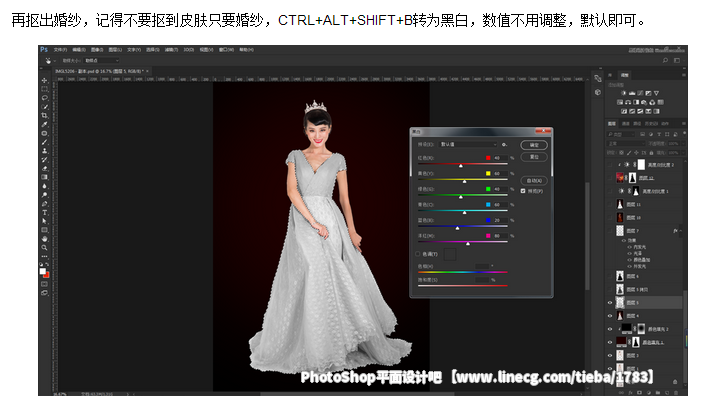This screenshot has height=396, width=709.
Task: Select the History Brush tool
Action: point(44,160)
